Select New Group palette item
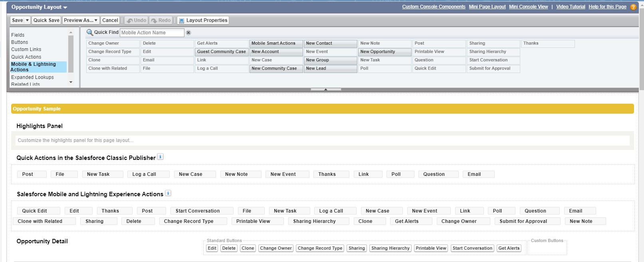Image resolution: width=644 pixels, height=262 pixels. 331,60
